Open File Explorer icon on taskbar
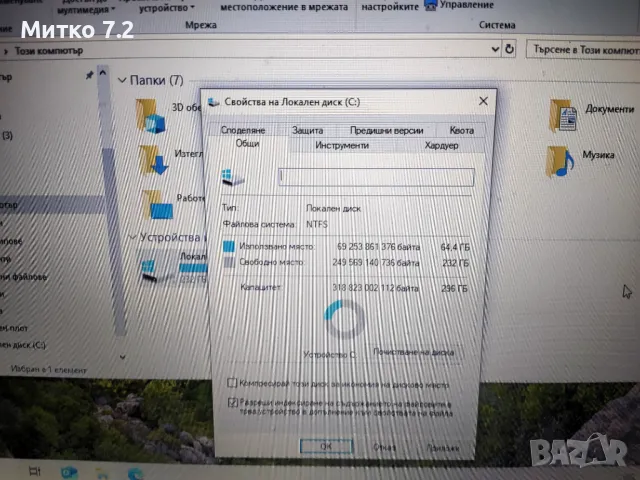This screenshot has width=640, height=480. pyautogui.click(x=102, y=473)
